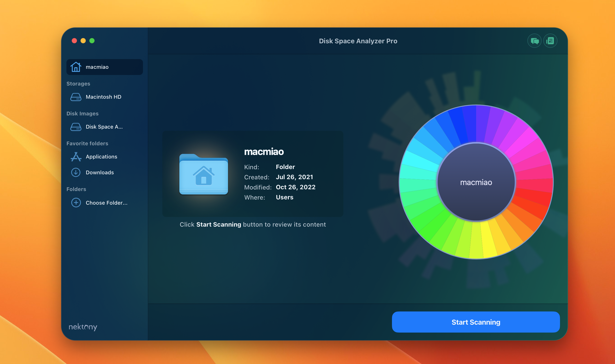Viewport: 615px width, 364px height.
Task: Select the Downloads favorite folder entry
Action: [x=100, y=172]
